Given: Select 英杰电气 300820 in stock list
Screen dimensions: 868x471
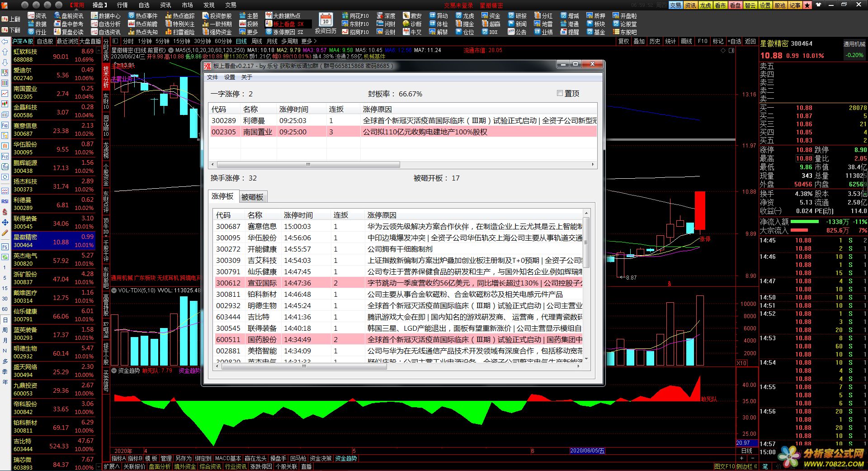Looking at the screenshot, I should (53, 259).
